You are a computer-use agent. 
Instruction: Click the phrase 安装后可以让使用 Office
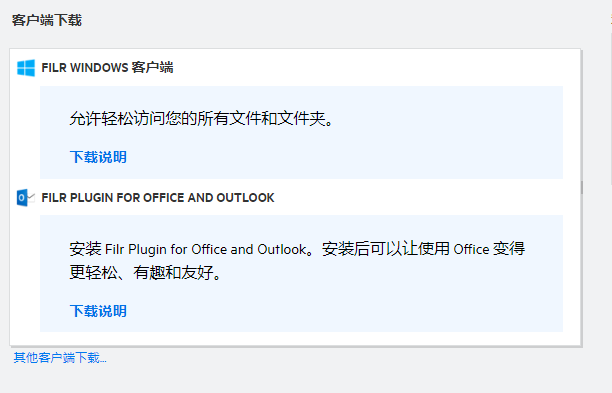pos(406,249)
